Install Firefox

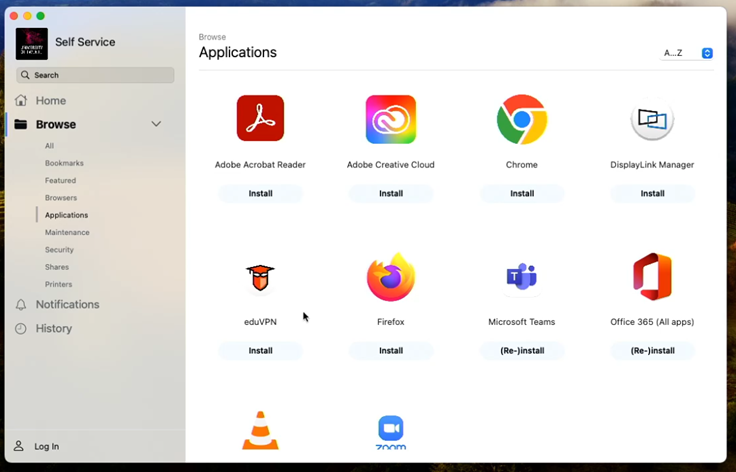click(391, 350)
